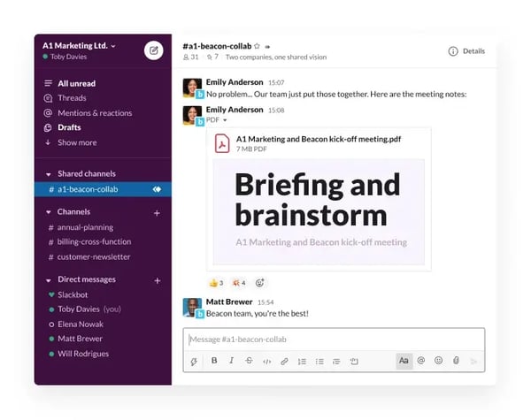Insert inline code formatting
The width and height of the screenshot is (531, 420).
coord(266,361)
